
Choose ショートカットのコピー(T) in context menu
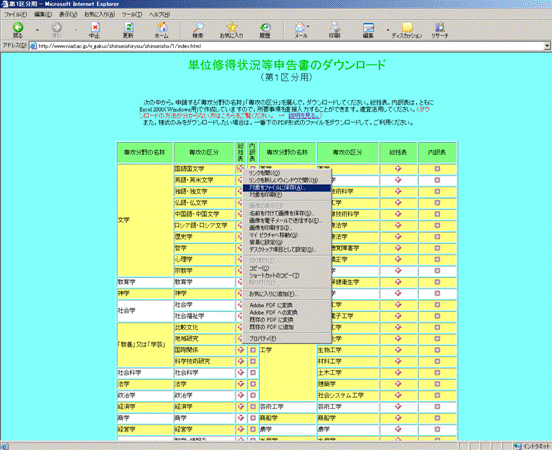click(287, 275)
